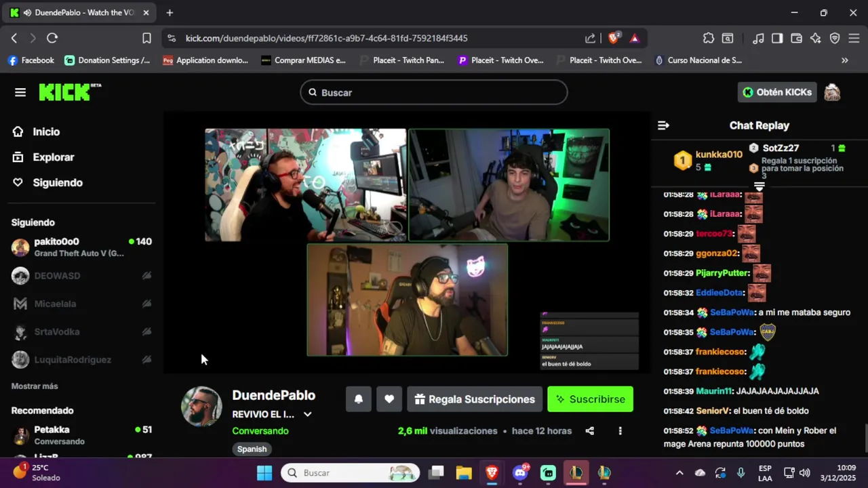Click the notification bell for DuendePablo
This screenshot has width=868, height=488.
(x=359, y=399)
